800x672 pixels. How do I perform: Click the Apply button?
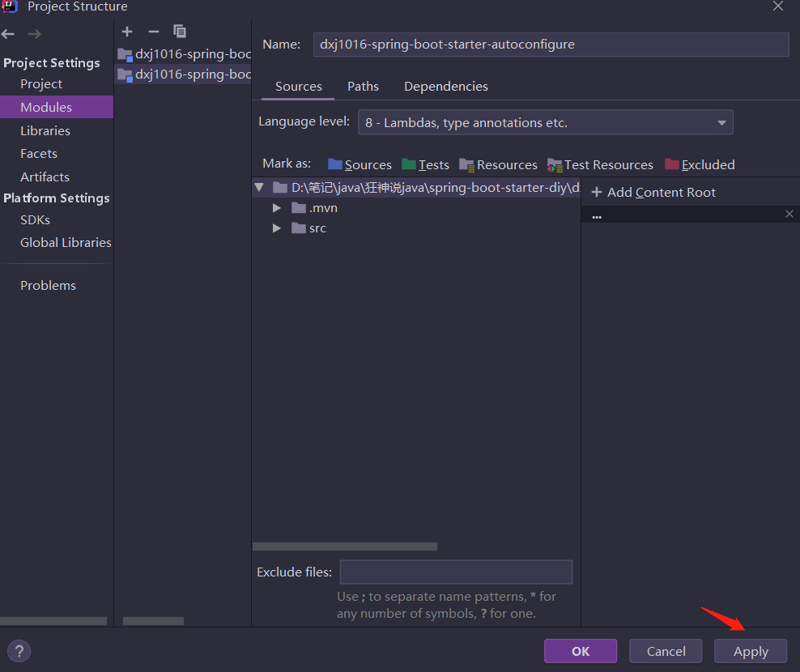[751, 651]
